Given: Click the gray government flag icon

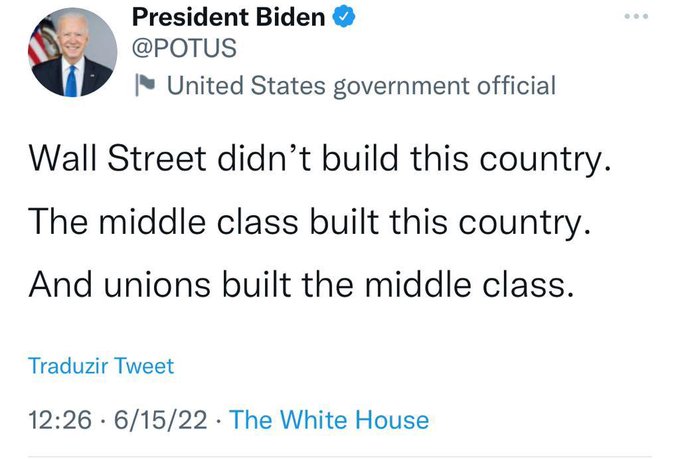Looking at the screenshot, I should 144,86.
